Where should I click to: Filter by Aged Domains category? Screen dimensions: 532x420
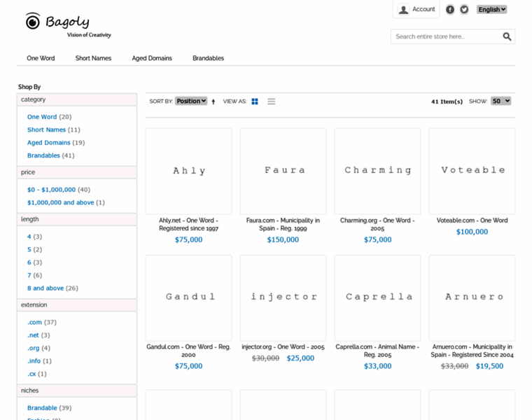click(49, 143)
